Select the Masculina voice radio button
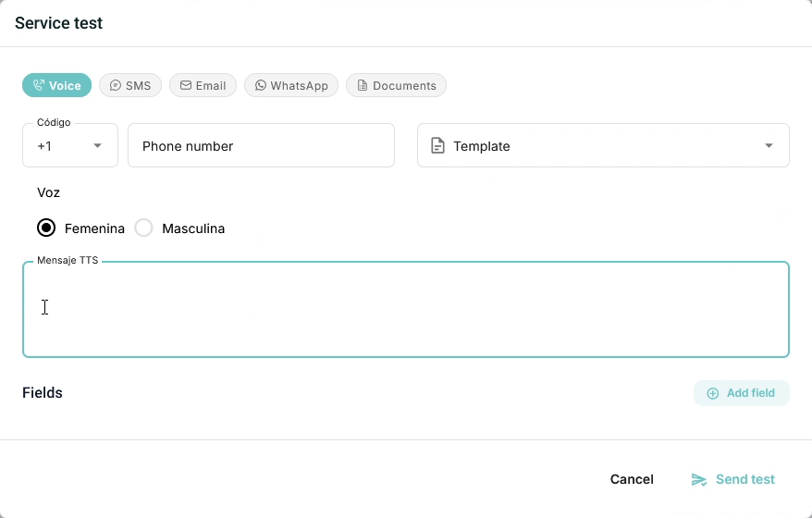Image resolution: width=812 pixels, height=518 pixels. click(143, 228)
